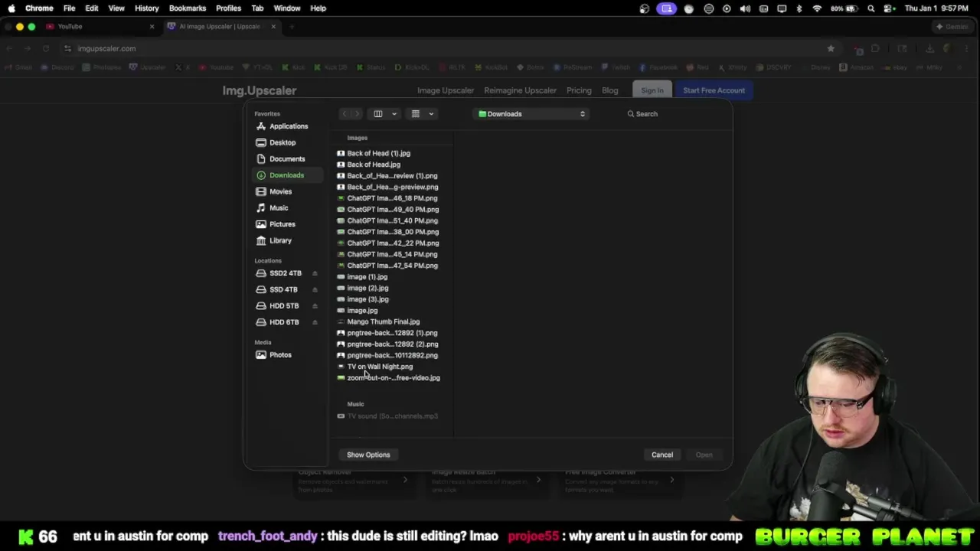Check the battery status icon
The height and width of the screenshot is (551, 980).
pyautogui.click(x=851, y=8)
